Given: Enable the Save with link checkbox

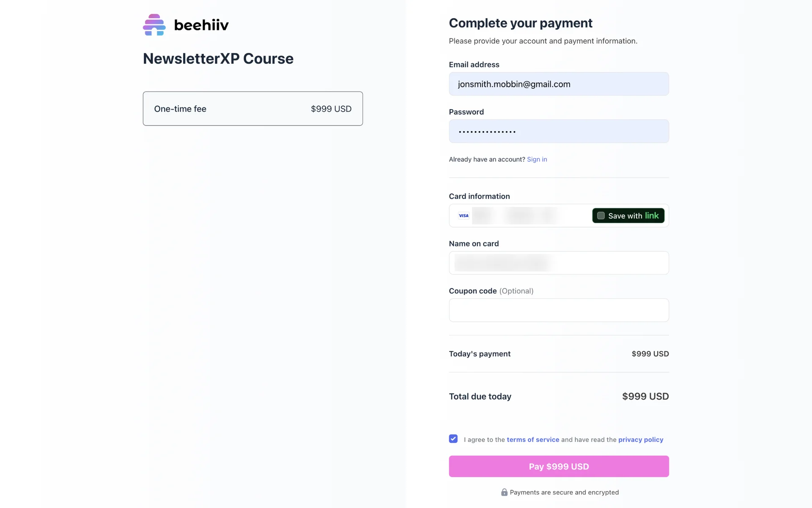Looking at the screenshot, I should coord(601,216).
